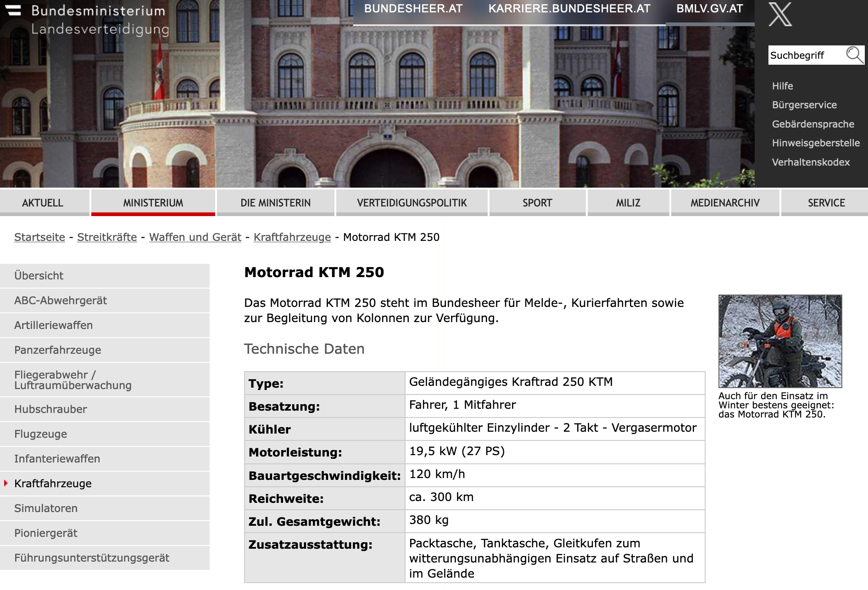This screenshot has height=590, width=868.
Task: Go to Kraftfahrzeuge breadcrumb
Action: (x=292, y=237)
